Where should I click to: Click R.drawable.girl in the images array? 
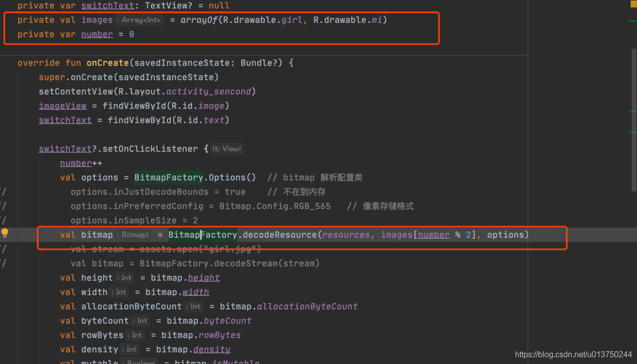(x=262, y=20)
